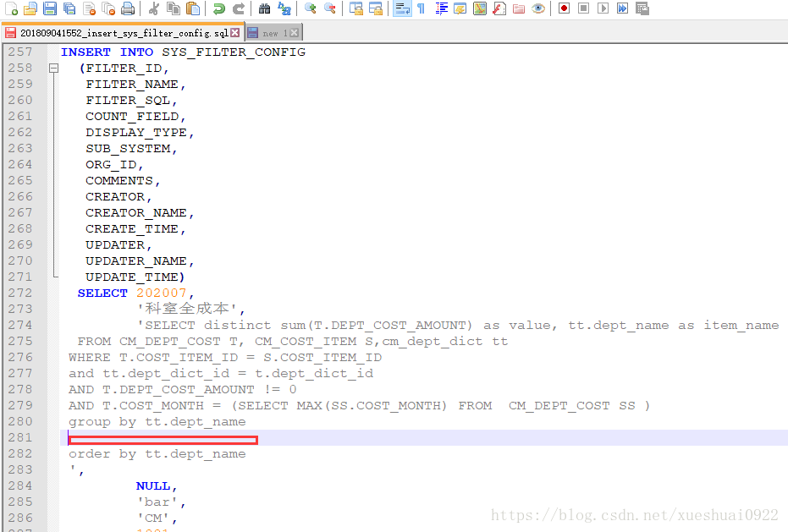Image resolution: width=788 pixels, height=532 pixels.
Task: Select the Replace toolbar icon
Action: [284, 9]
